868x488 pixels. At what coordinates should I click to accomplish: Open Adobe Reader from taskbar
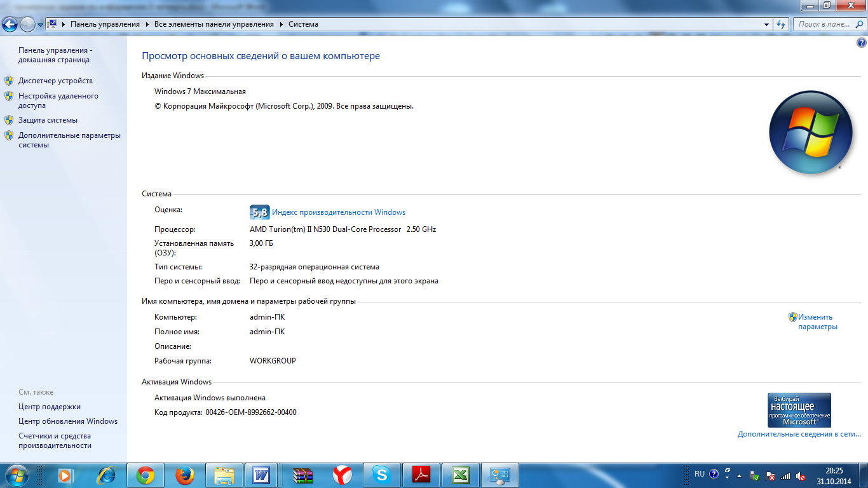pyautogui.click(x=422, y=475)
